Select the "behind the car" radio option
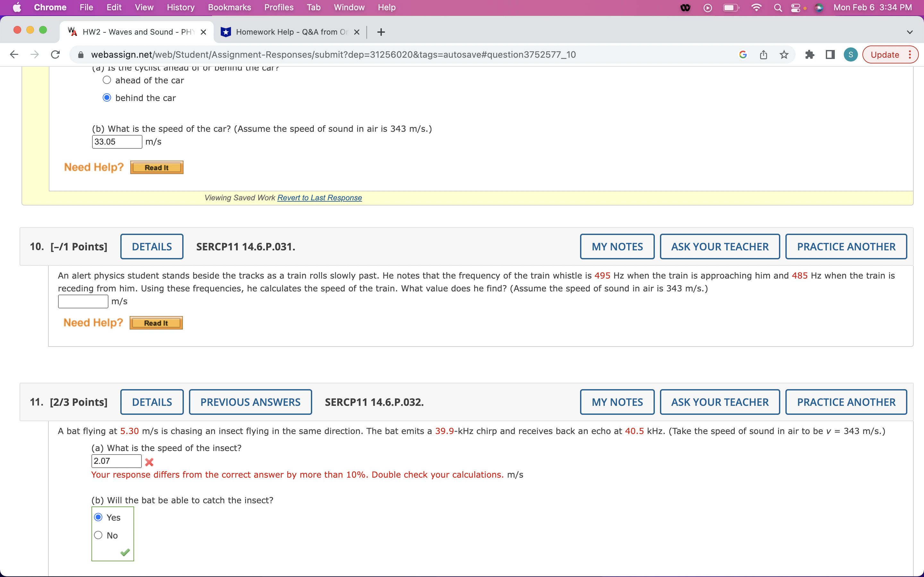This screenshot has height=577, width=924. pos(107,98)
